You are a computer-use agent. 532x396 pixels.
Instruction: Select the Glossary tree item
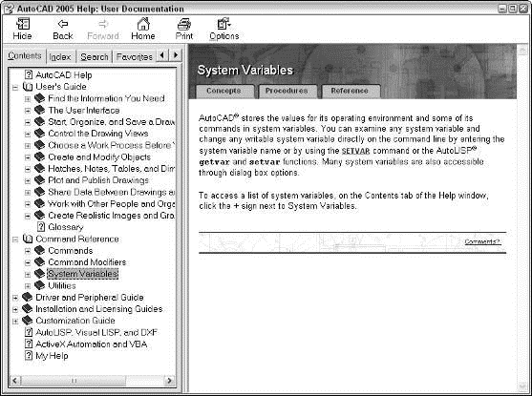[66, 227]
